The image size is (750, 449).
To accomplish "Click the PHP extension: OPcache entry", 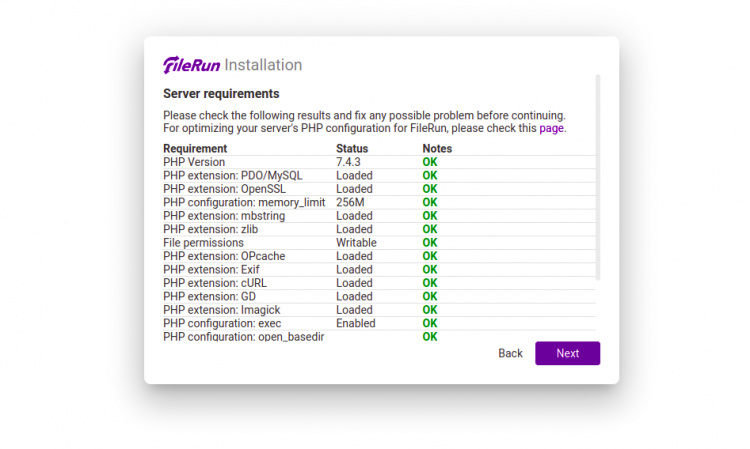I will click(224, 256).
